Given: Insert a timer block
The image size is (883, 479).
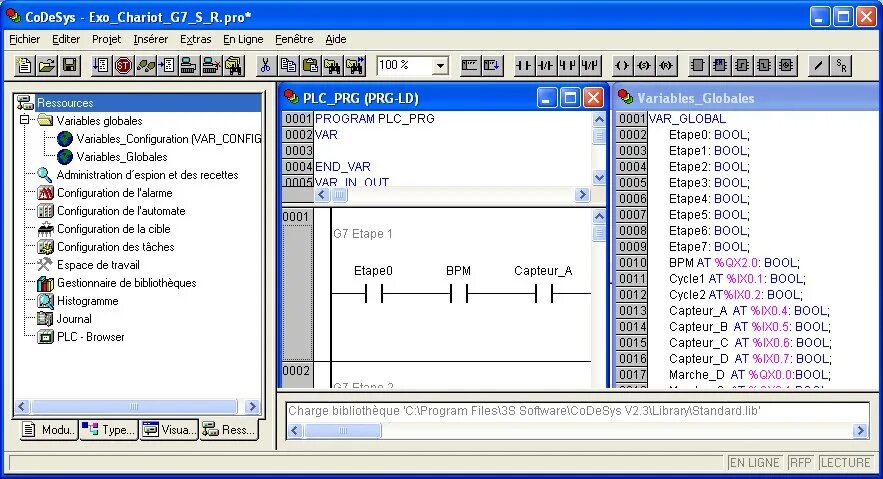Looking at the screenshot, I should (786, 66).
